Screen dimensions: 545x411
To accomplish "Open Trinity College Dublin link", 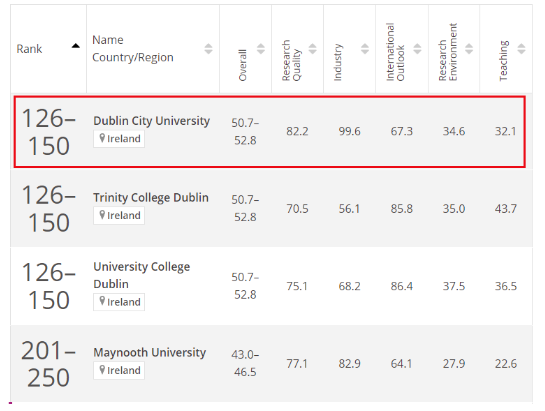I will (151, 198).
